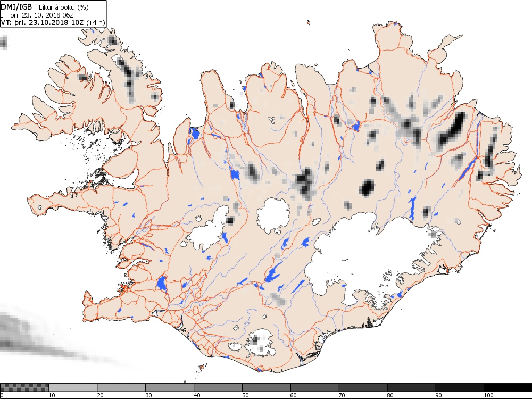Click the round central Hofsjökull glacier

(x=273, y=216)
